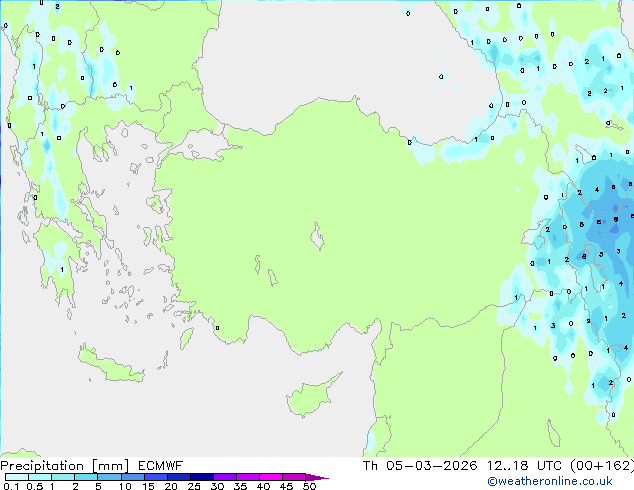634x490 pixels.
Task: Click the island of Cyprus on map
Action: coord(309,398)
